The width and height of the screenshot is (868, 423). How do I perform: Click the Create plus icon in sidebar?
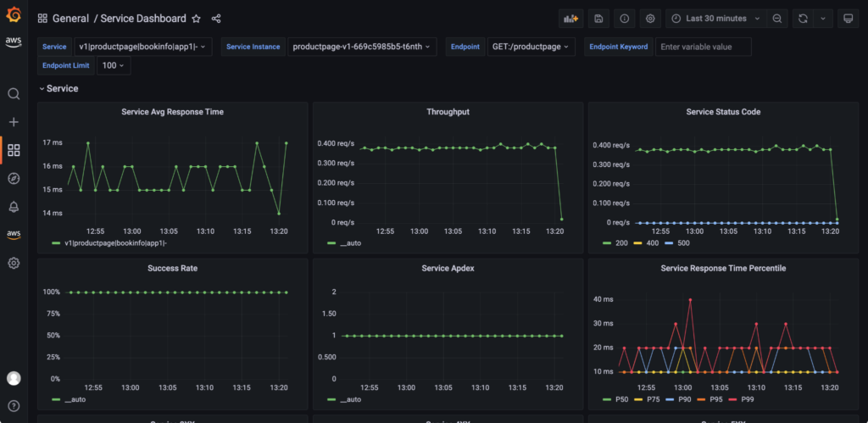pos(14,122)
